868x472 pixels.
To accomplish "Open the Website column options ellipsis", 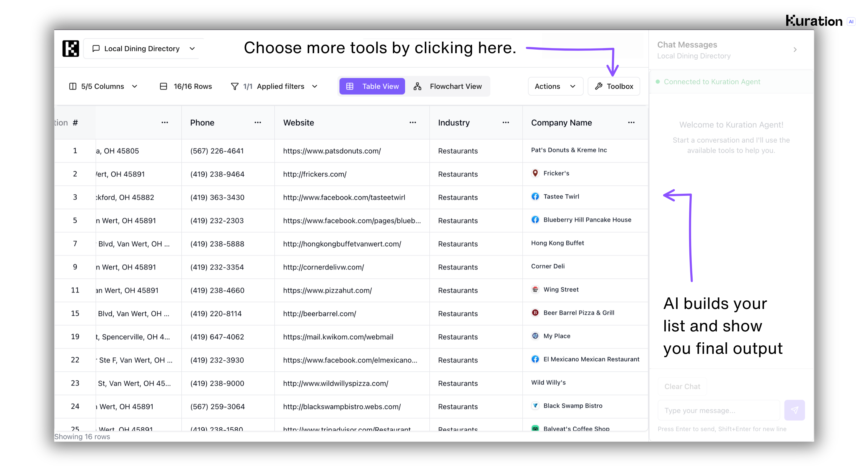I will [413, 122].
